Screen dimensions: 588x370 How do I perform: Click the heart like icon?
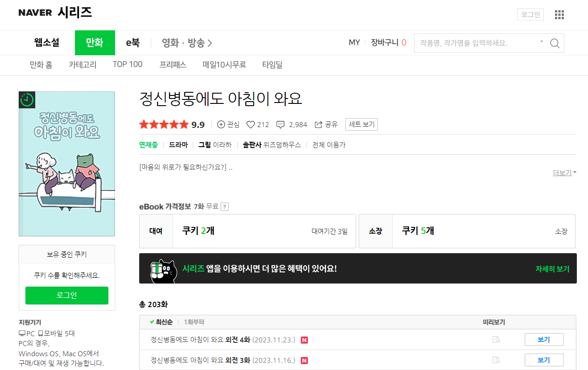click(251, 124)
